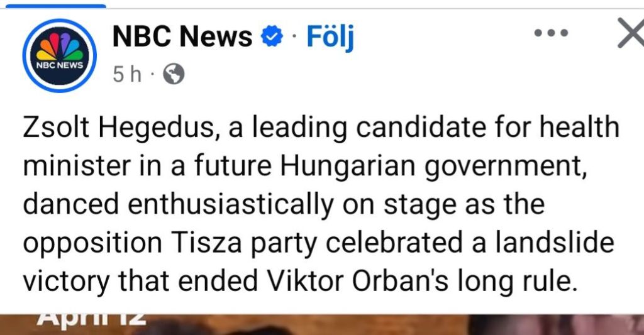The image size is (644, 335).
Task: Follow the page via Följ
Action: pyautogui.click(x=330, y=38)
